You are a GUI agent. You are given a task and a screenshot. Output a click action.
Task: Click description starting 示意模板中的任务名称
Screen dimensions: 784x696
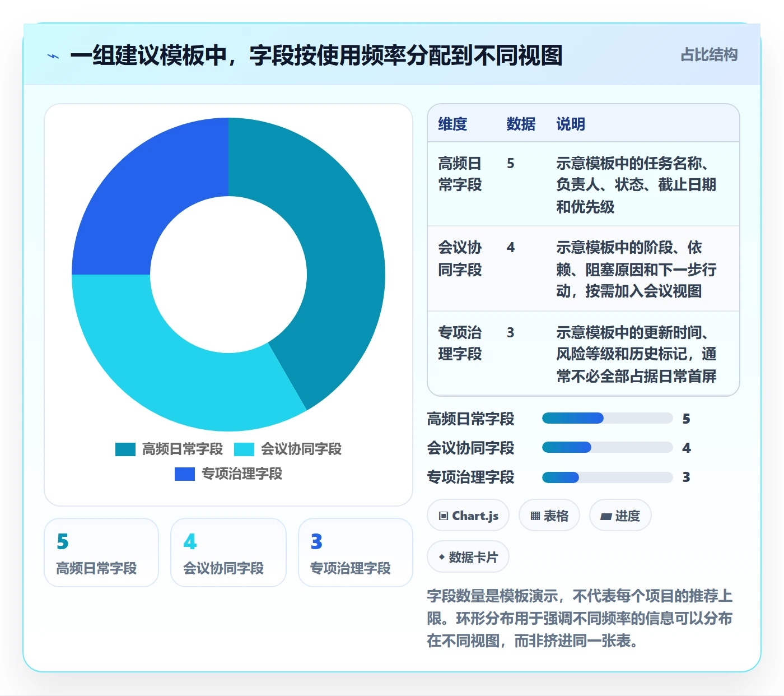636,185
